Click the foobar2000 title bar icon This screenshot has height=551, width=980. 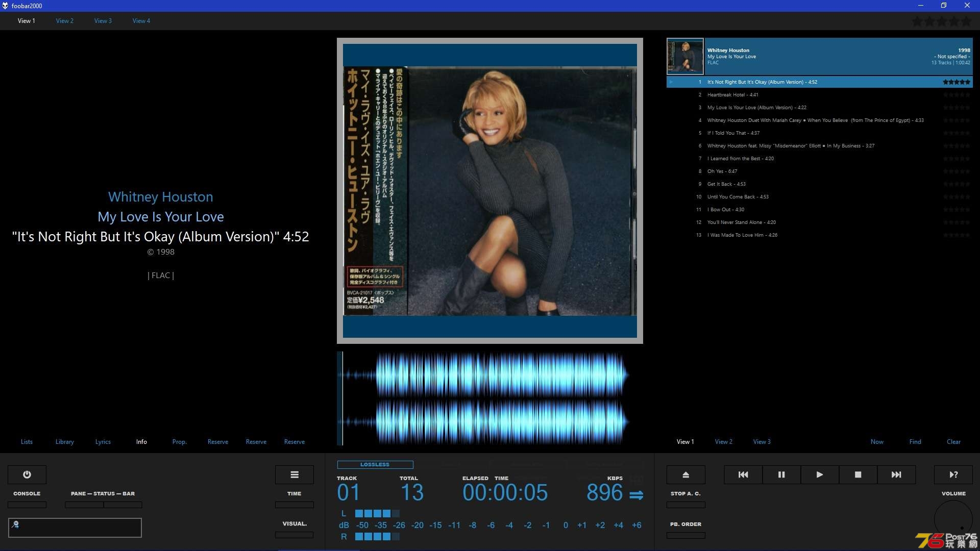click(x=5, y=6)
